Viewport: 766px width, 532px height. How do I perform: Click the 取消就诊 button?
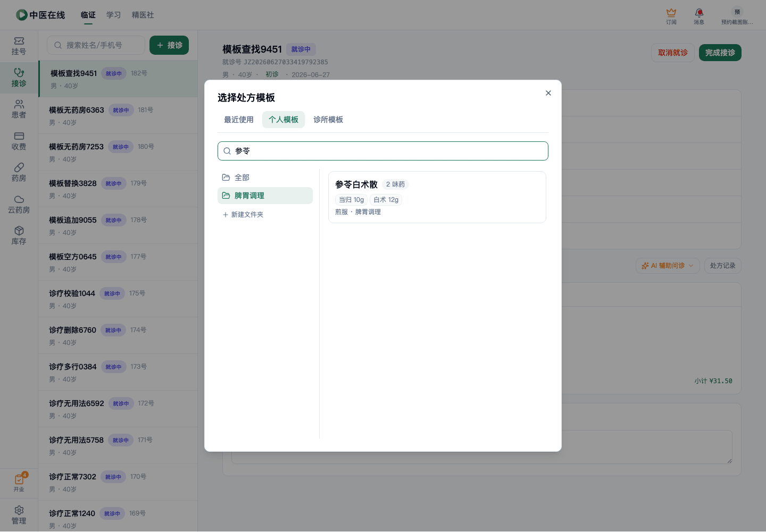pos(673,53)
